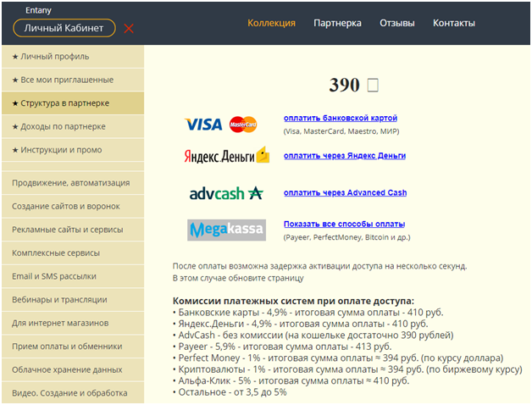The height and width of the screenshot is (405, 532).
Task: Click the Остальное - от 3,5 до 5% line
Action: coord(230,392)
